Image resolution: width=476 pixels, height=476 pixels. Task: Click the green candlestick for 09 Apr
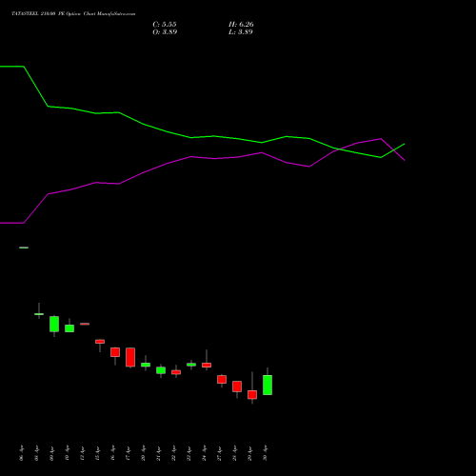click(54, 324)
